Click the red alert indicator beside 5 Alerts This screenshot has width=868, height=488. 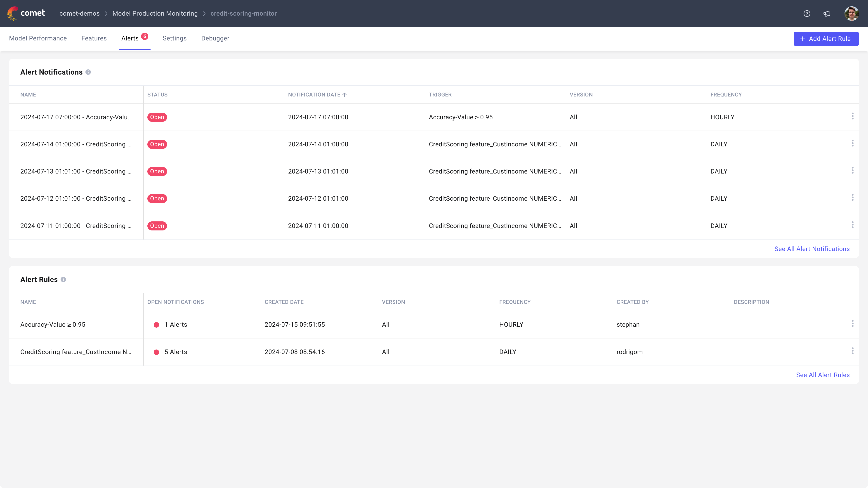[156, 352]
